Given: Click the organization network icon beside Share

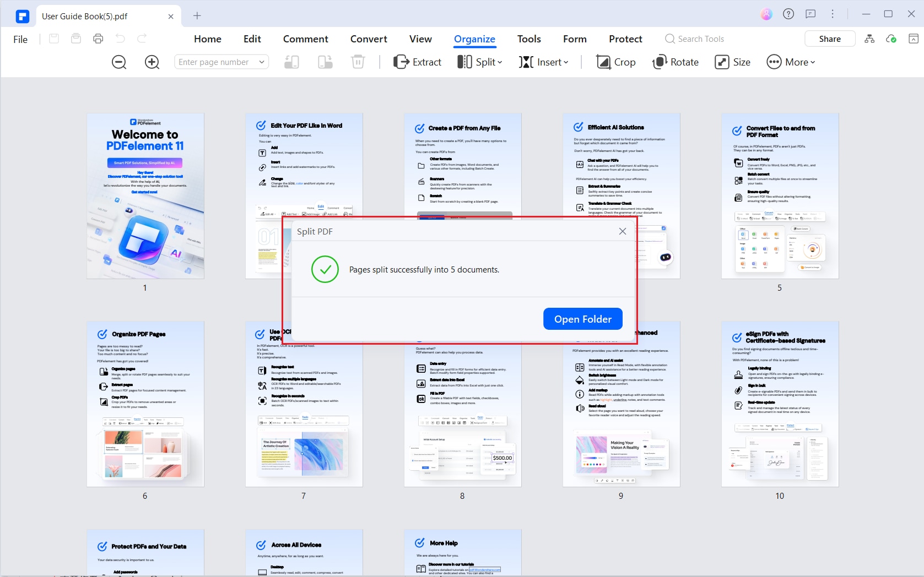Looking at the screenshot, I should (869, 39).
